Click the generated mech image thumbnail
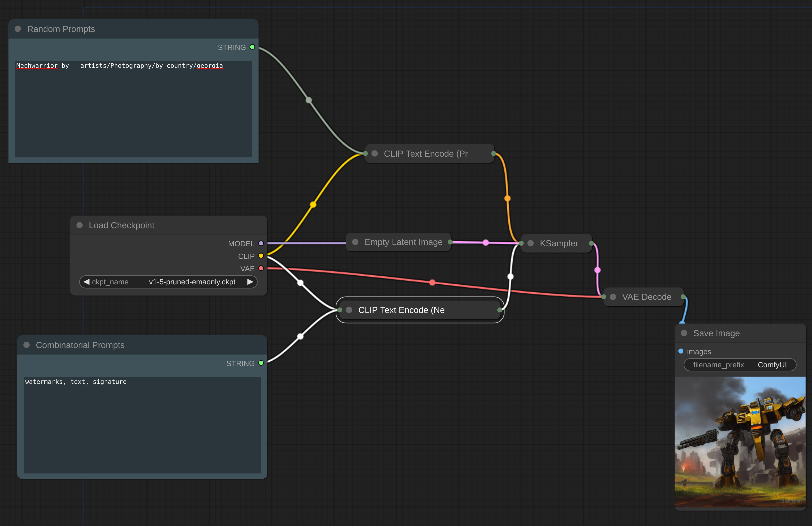812x526 pixels. [x=740, y=442]
